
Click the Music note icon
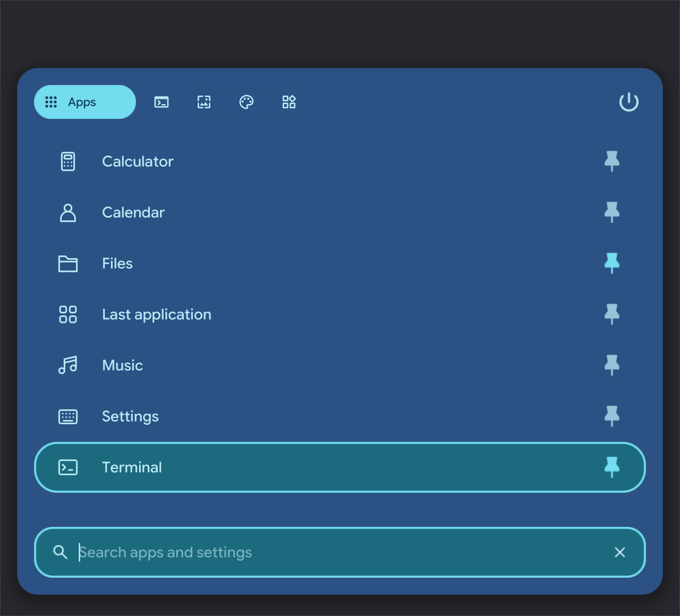tap(68, 365)
